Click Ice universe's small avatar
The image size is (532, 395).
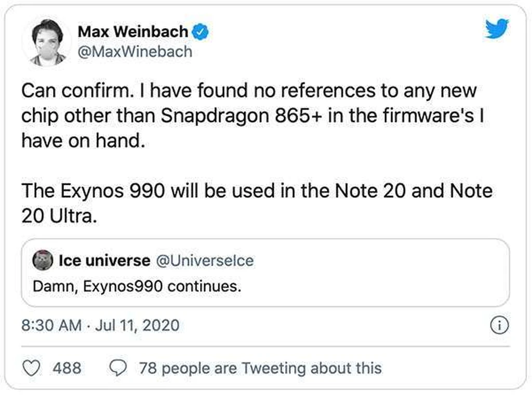43,260
